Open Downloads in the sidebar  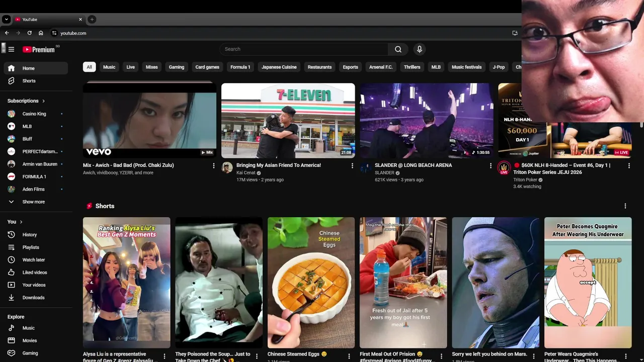pyautogui.click(x=35, y=298)
